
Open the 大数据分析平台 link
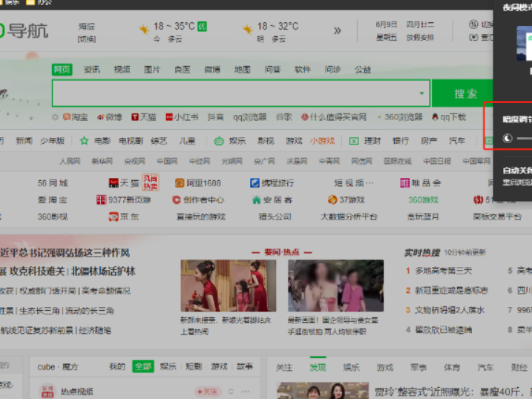(x=349, y=217)
